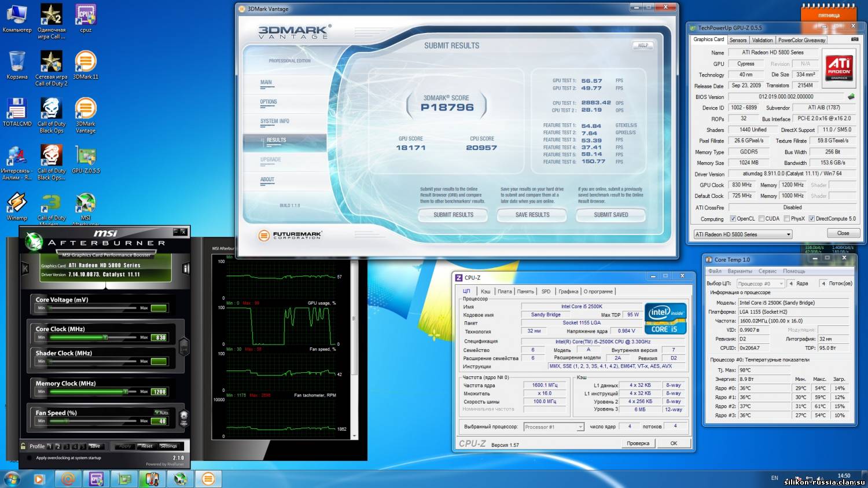Click the Core Clock value field 830
Screen dimensions: 868x488
pyautogui.click(x=159, y=337)
